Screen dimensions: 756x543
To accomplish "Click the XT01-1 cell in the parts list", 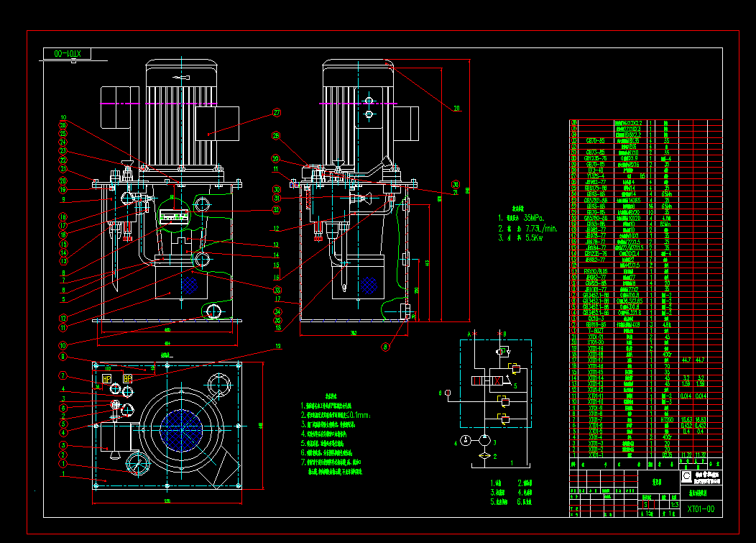I will pos(596,455).
